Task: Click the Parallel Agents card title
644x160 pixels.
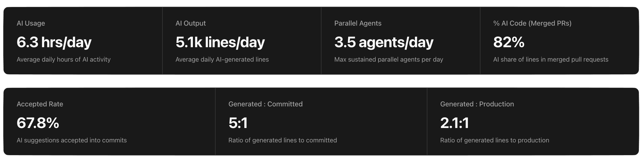Action: [358, 23]
